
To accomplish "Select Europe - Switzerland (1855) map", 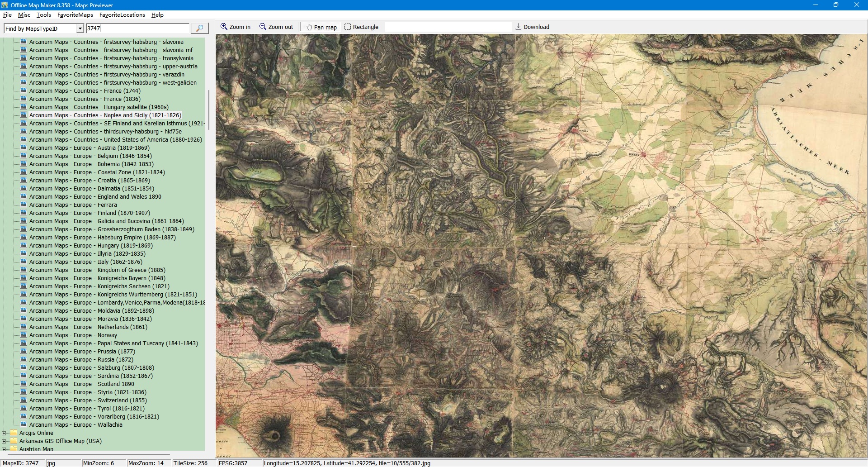I will point(88,400).
